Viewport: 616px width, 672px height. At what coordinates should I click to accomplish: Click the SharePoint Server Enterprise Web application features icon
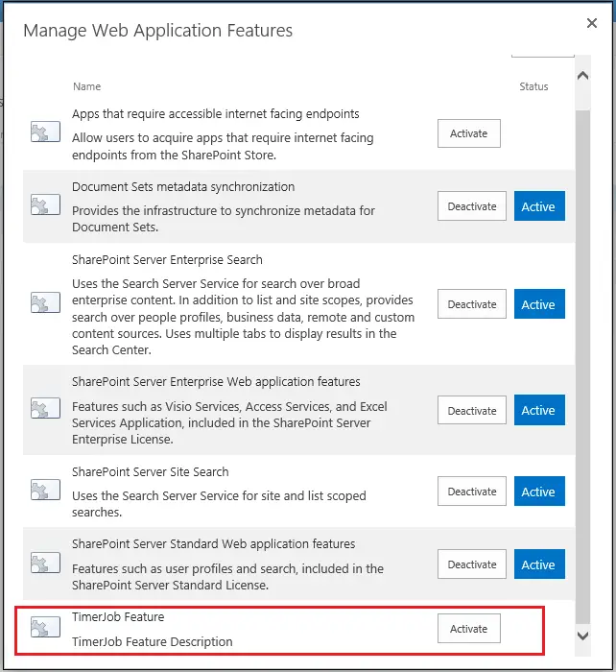click(45, 408)
